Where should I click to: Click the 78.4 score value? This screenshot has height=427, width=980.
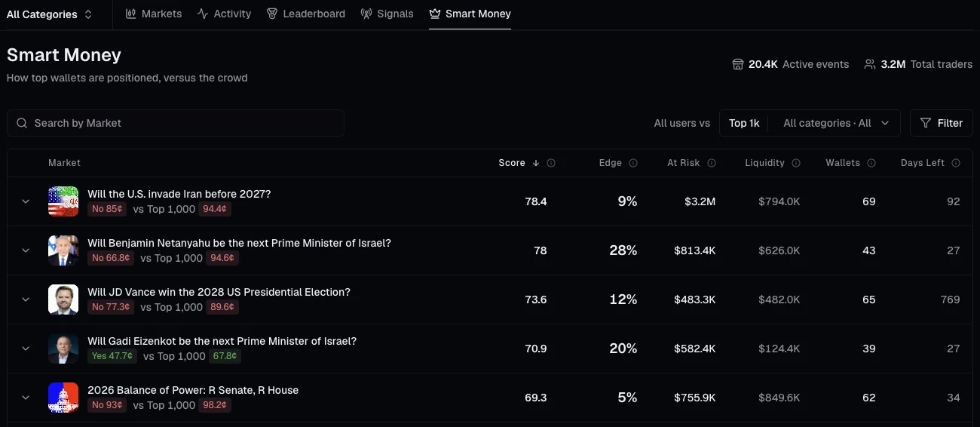coord(536,201)
